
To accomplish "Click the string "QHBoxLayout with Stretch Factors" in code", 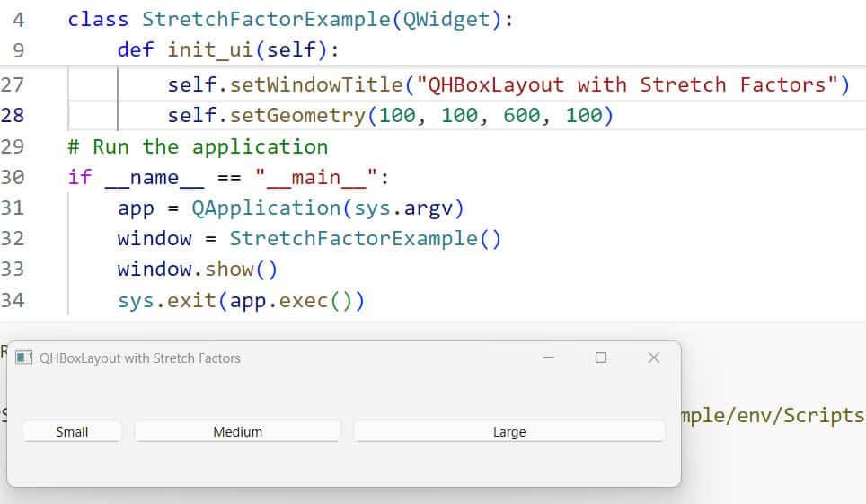I will (x=627, y=85).
